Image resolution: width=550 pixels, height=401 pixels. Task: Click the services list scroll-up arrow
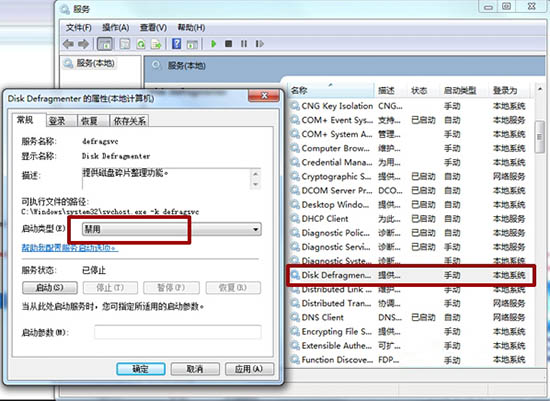[x=539, y=90]
